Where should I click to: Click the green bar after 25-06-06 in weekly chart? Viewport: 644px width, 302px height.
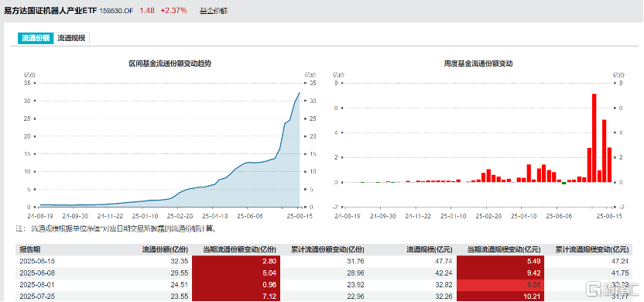pyautogui.click(x=564, y=184)
